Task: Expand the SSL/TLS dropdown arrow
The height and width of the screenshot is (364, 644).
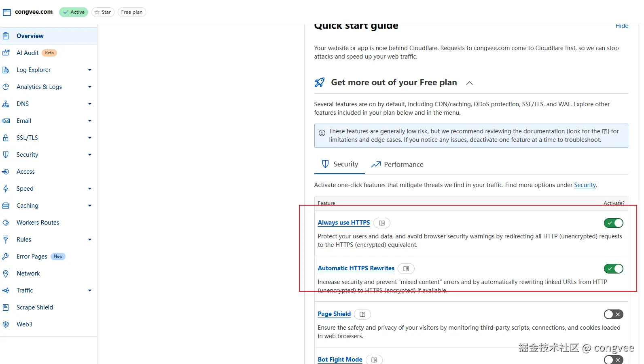Action: pyautogui.click(x=90, y=138)
